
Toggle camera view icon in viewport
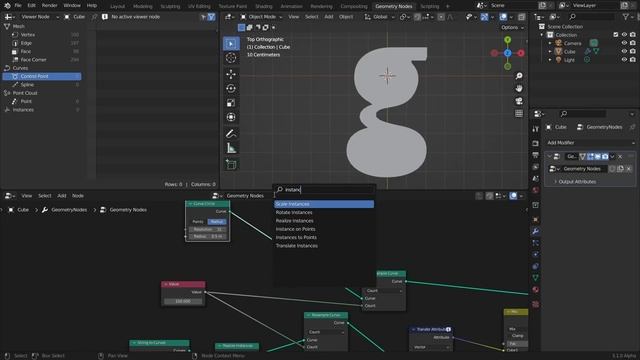pyautogui.click(x=519, y=101)
